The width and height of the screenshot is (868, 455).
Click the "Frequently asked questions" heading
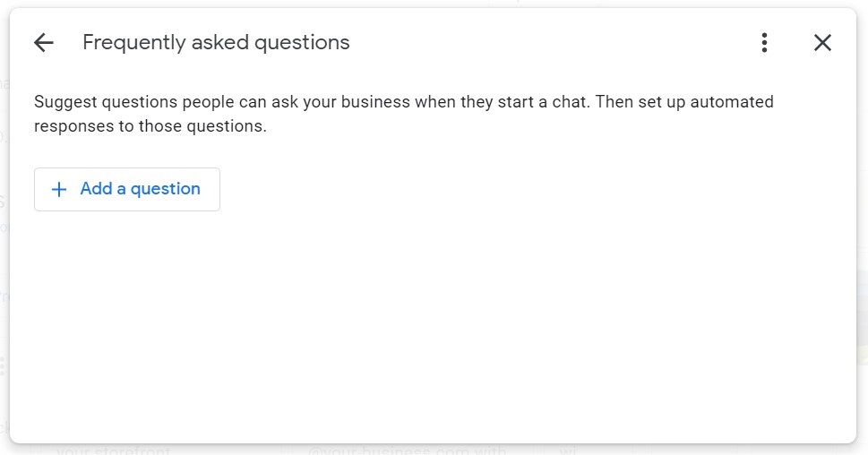[x=216, y=42]
